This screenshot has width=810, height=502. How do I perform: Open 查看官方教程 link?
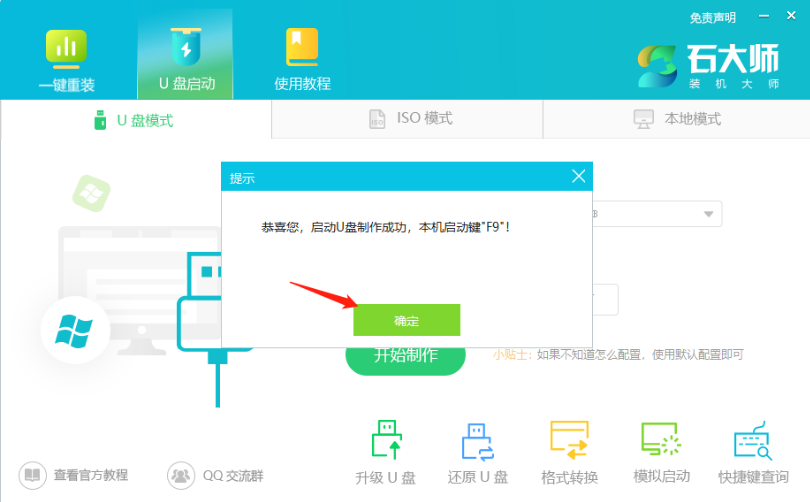pos(76,474)
